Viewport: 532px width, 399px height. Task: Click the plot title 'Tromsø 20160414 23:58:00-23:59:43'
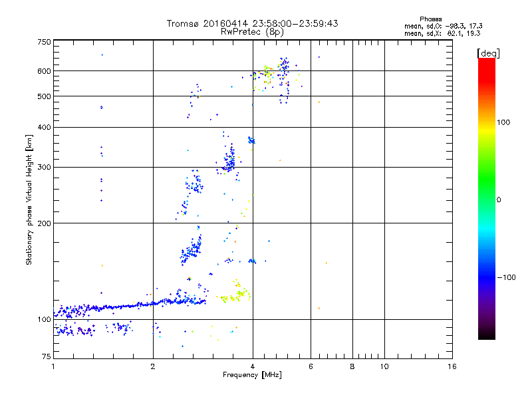click(x=252, y=23)
